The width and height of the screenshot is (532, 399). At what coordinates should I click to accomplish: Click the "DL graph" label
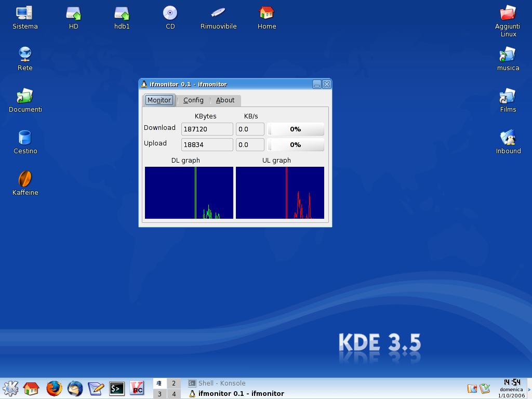pyautogui.click(x=185, y=160)
